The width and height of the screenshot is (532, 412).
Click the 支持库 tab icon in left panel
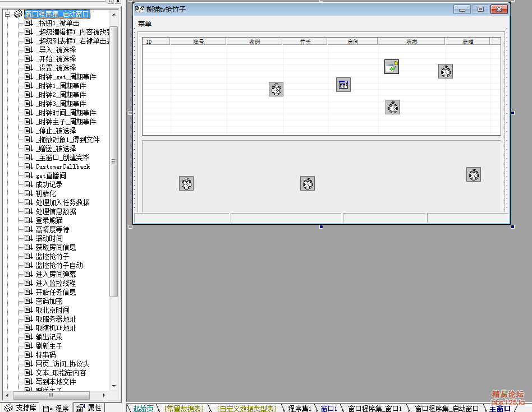(x=8, y=408)
